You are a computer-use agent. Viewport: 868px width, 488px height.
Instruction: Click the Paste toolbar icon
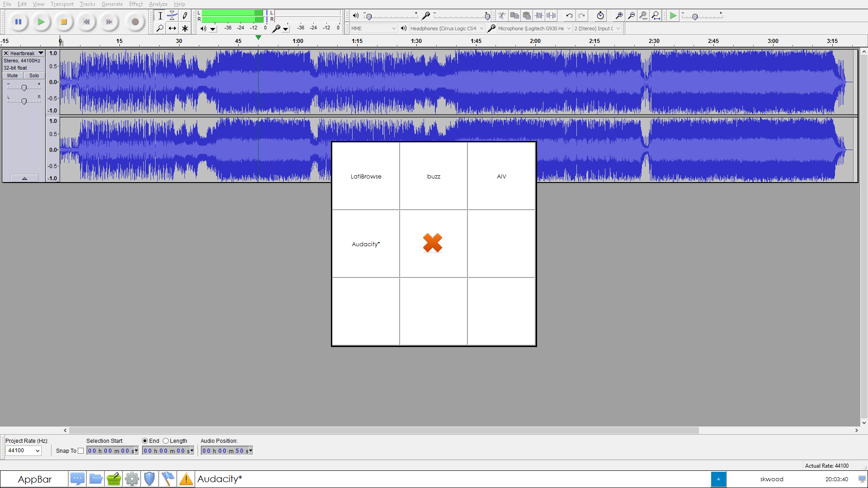(527, 15)
